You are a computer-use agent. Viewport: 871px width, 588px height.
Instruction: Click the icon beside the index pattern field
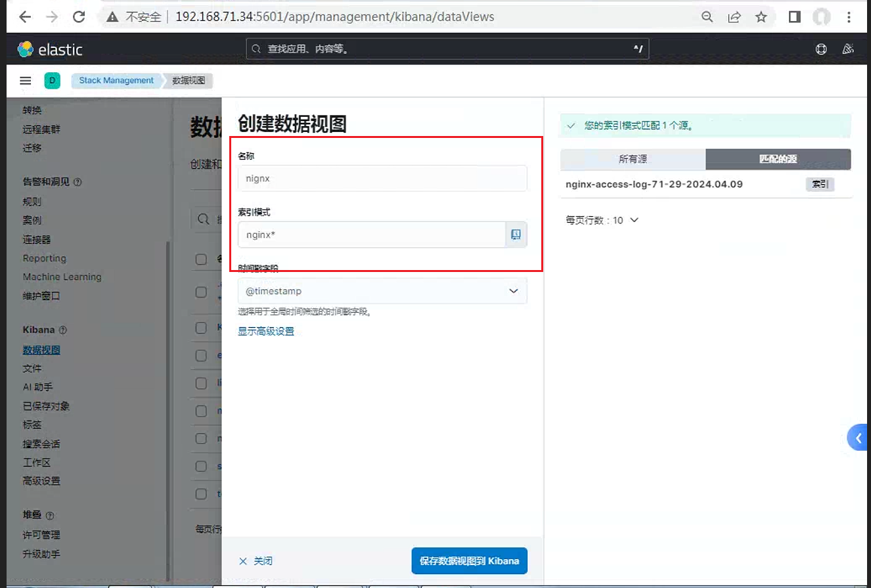516,235
